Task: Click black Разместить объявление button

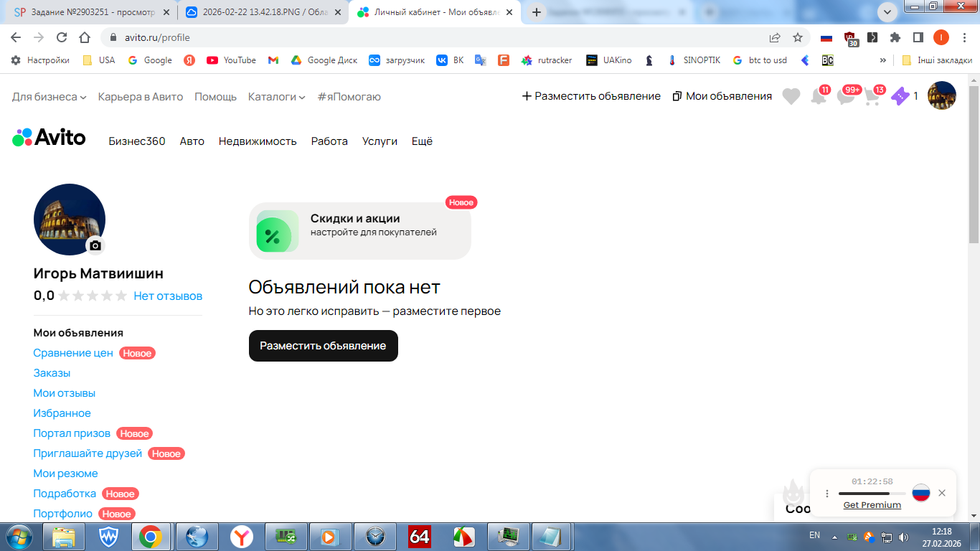Action: coord(324,346)
